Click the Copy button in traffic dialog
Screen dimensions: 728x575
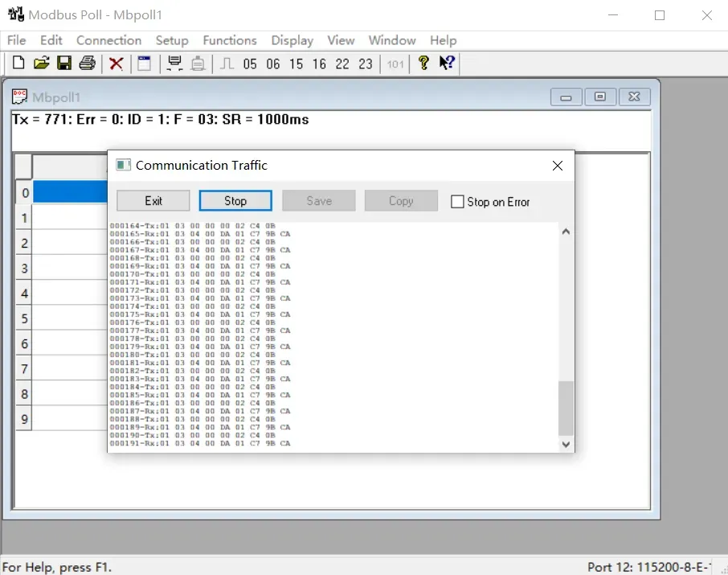(401, 201)
